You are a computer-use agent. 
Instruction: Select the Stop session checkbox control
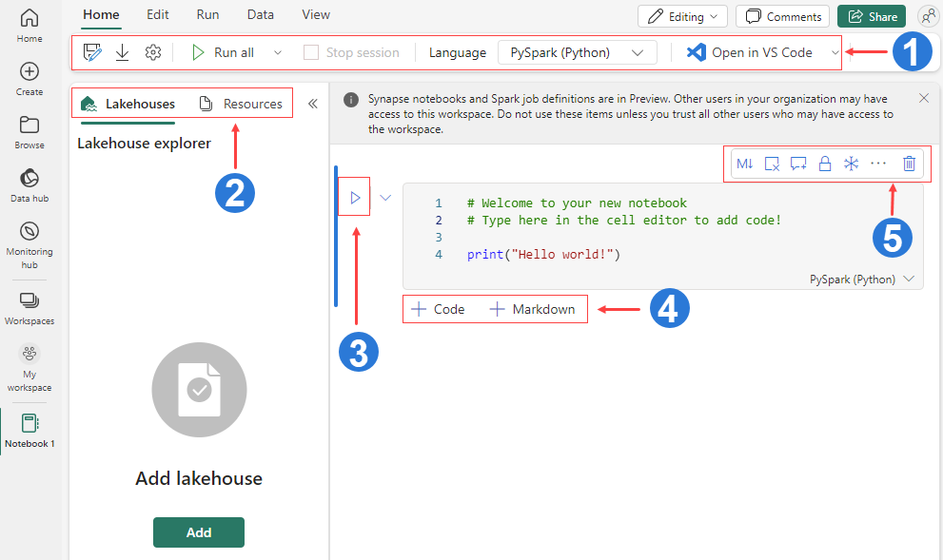point(311,52)
